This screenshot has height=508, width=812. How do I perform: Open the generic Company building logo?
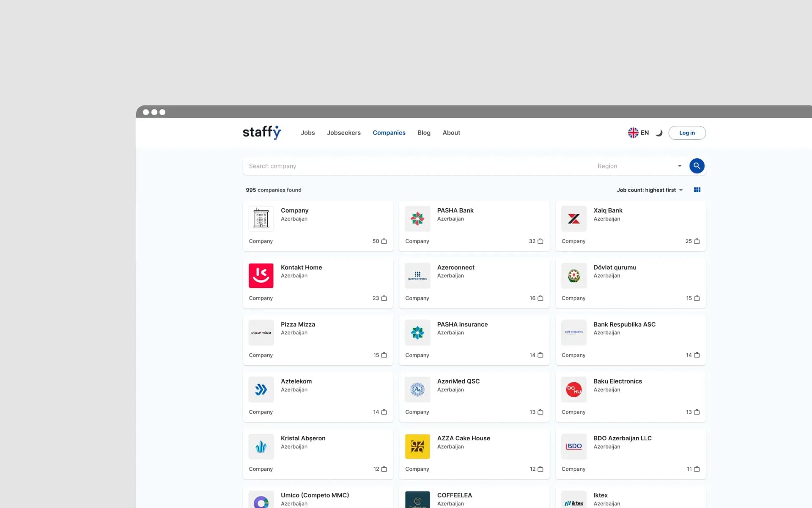261,218
